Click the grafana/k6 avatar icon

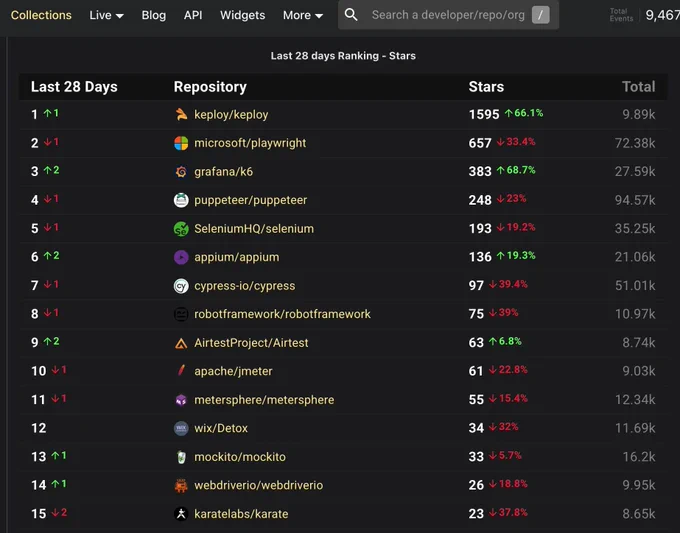181,172
